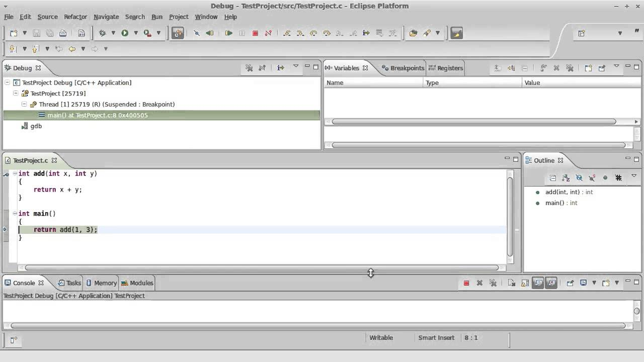Sort Outline members alphabetically
This screenshot has height=362, width=644.
(566, 177)
